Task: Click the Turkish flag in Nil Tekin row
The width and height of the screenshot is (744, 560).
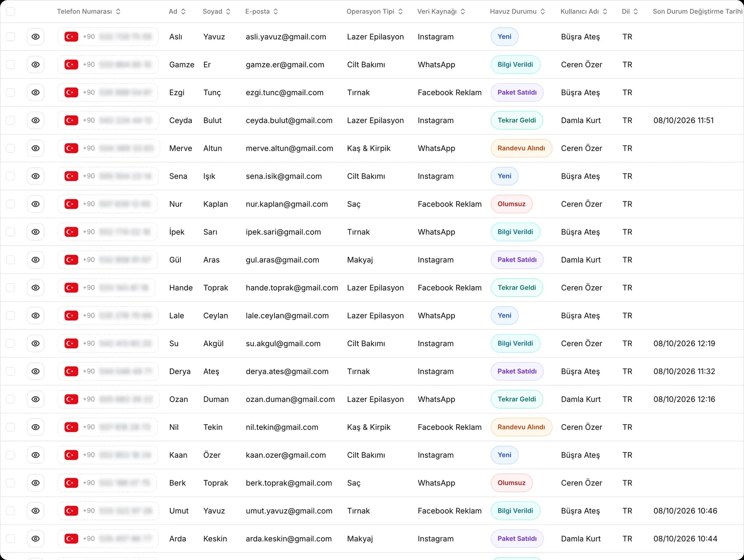Action: click(71, 427)
